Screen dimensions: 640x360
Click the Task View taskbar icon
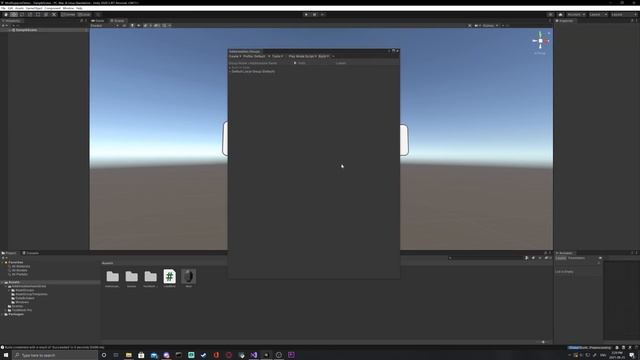(x=116, y=355)
